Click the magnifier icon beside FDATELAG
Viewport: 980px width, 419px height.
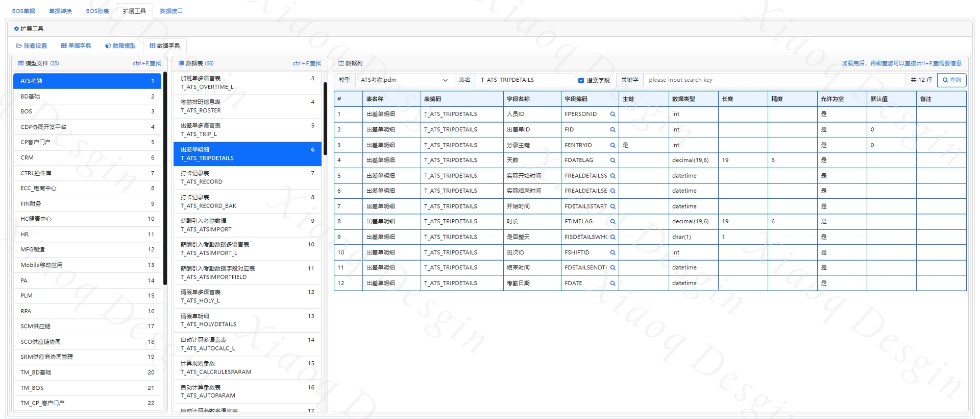tap(612, 160)
